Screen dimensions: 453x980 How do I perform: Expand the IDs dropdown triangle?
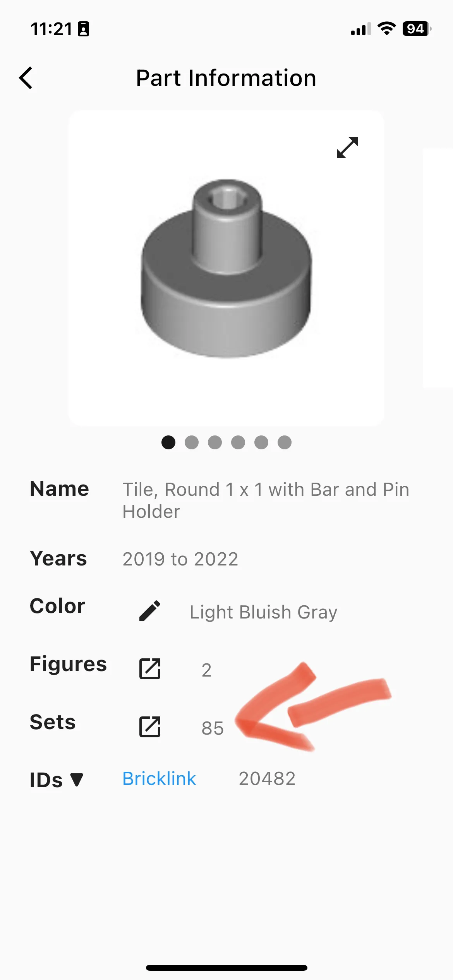[77, 780]
